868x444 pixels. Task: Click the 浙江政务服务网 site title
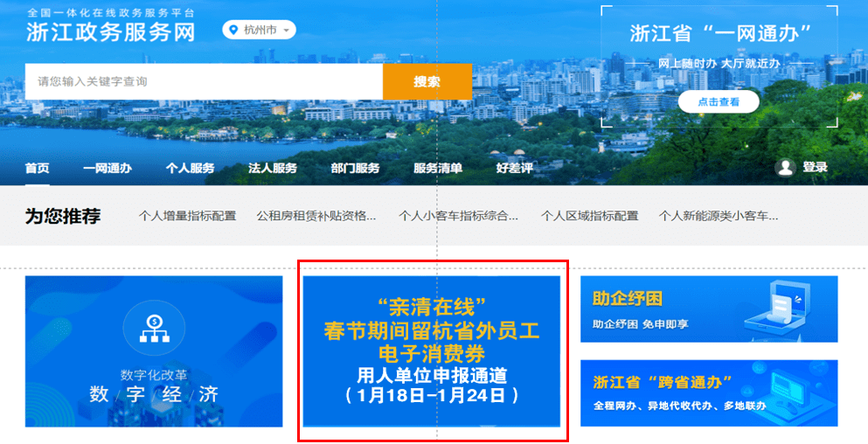111,32
